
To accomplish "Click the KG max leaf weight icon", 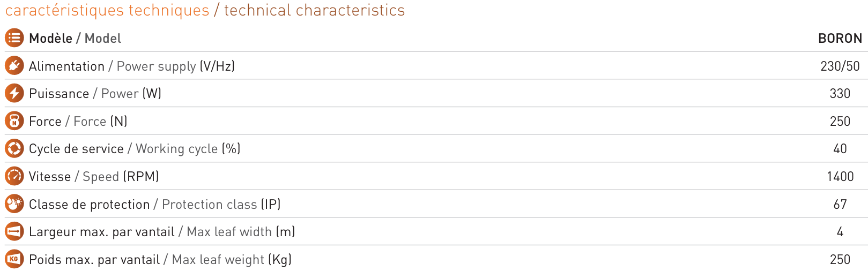I will click(x=14, y=259).
